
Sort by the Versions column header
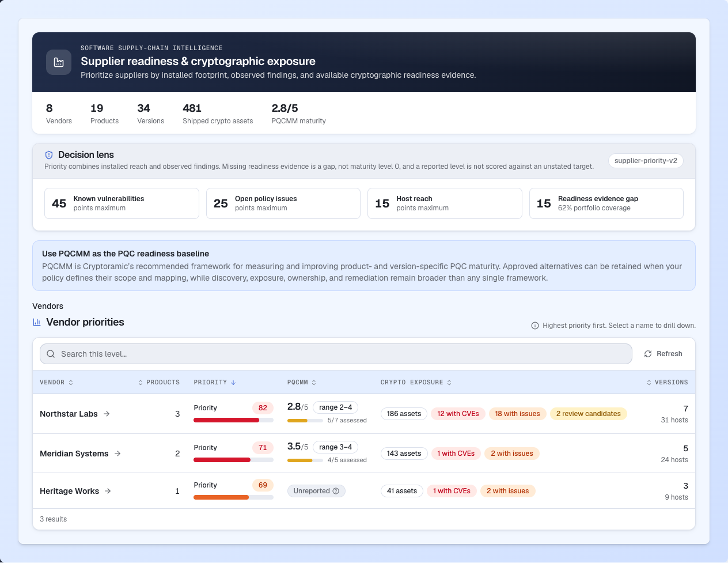[x=667, y=383]
